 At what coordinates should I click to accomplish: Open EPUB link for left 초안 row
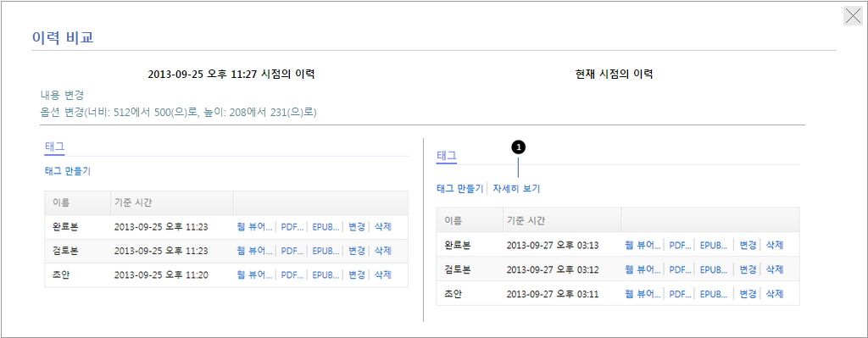coord(325,274)
